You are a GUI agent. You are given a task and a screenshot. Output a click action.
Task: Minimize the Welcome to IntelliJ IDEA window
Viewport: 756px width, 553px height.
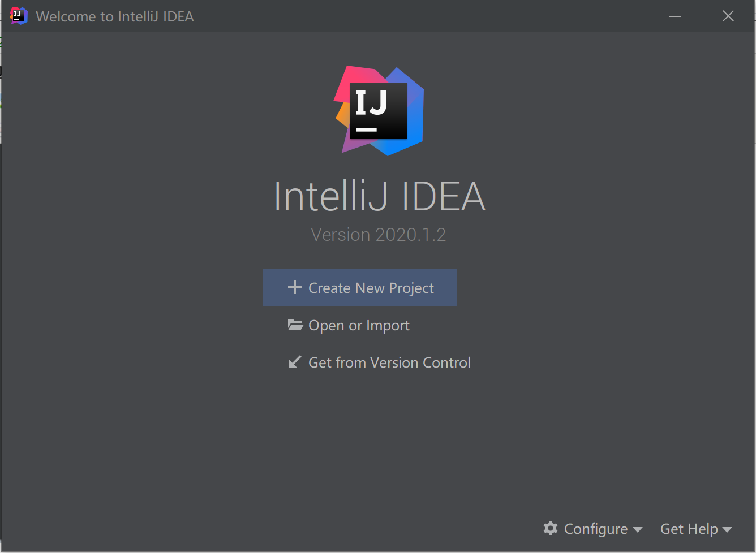click(x=675, y=16)
